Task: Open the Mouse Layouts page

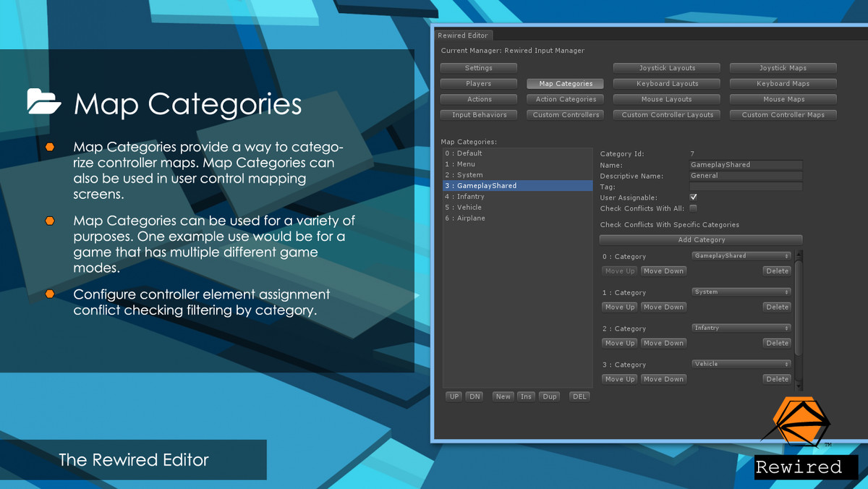Action: pyautogui.click(x=667, y=99)
